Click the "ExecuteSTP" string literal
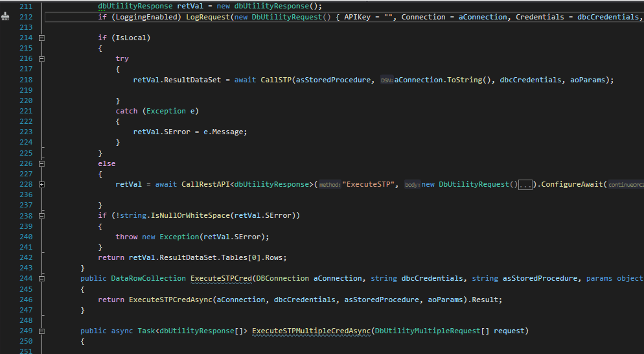The width and height of the screenshot is (644, 354). 371,184
